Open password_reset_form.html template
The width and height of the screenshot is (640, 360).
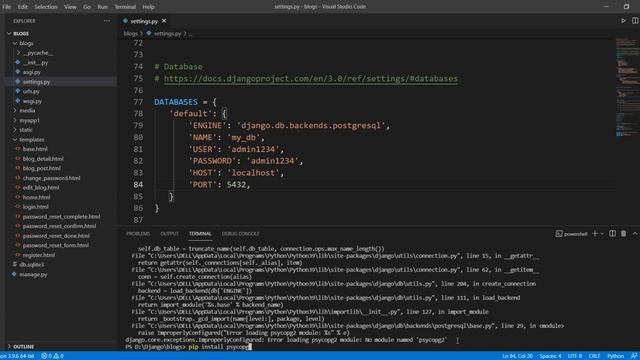click(x=56, y=245)
